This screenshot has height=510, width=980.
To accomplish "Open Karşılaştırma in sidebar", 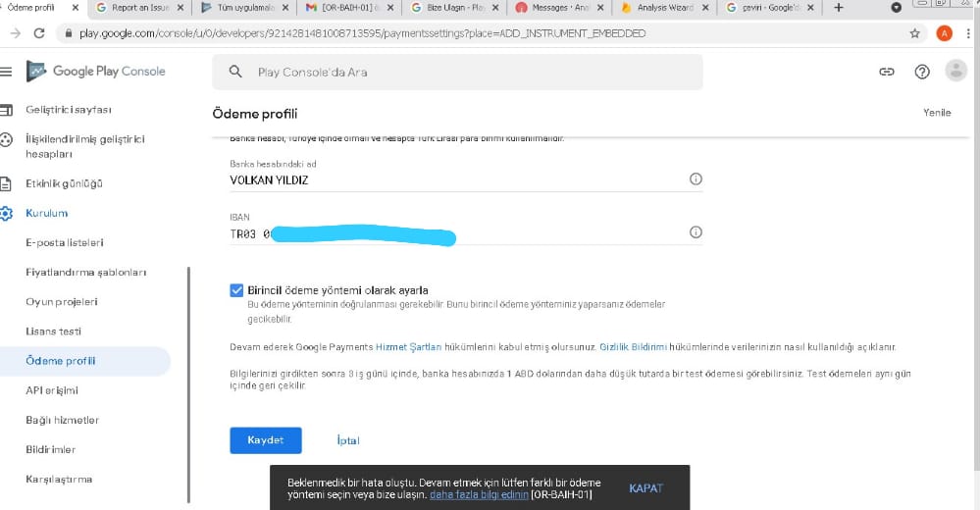I will pyautogui.click(x=59, y=479).
